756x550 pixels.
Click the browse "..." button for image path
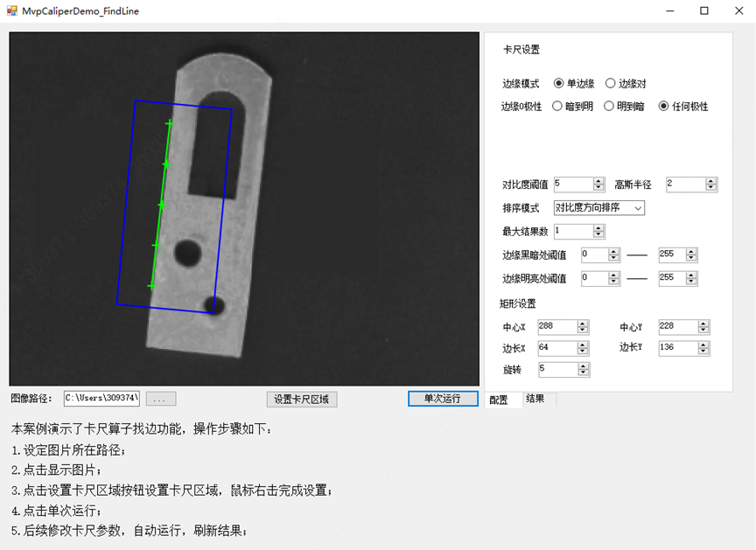(160, 400)
